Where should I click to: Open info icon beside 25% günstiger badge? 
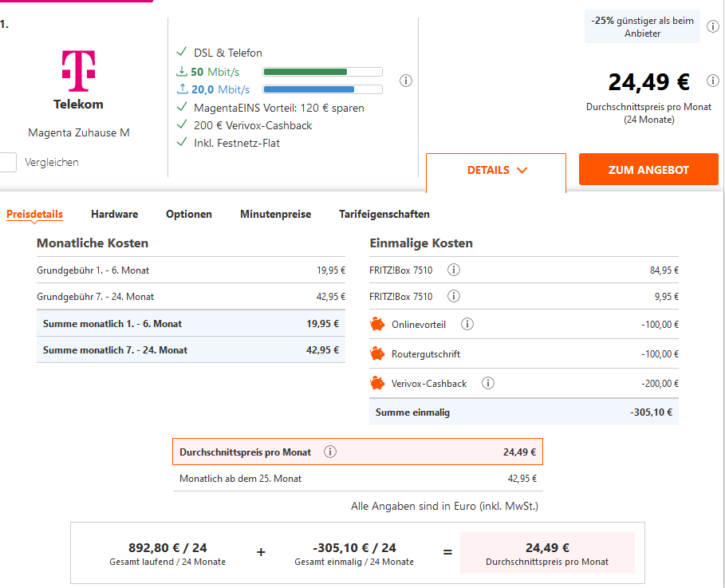click(712, 27)
